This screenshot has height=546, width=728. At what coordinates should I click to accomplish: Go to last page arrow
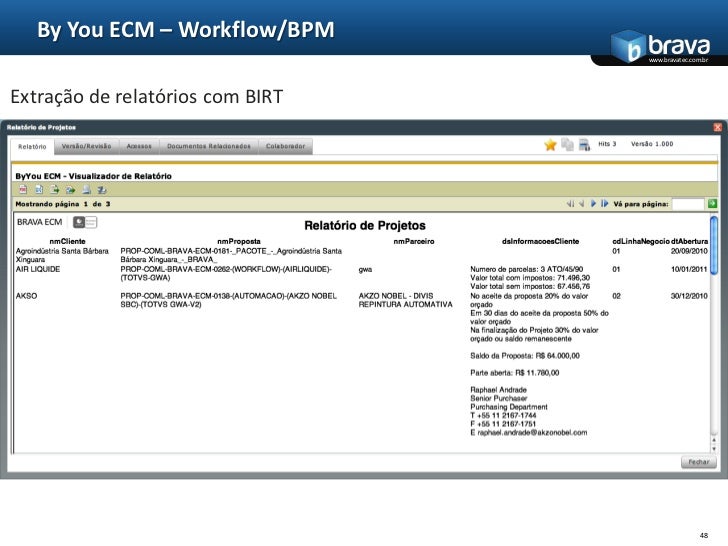point(604,203)
